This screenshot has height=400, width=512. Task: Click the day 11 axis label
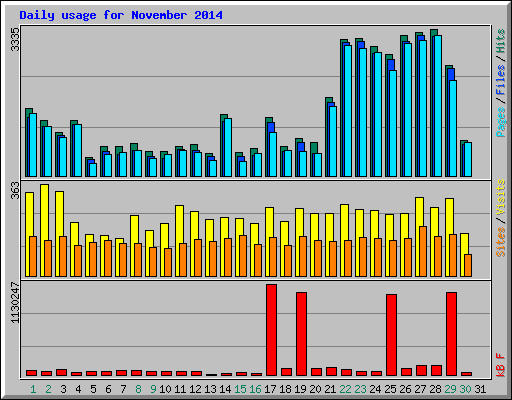[180, 389]
